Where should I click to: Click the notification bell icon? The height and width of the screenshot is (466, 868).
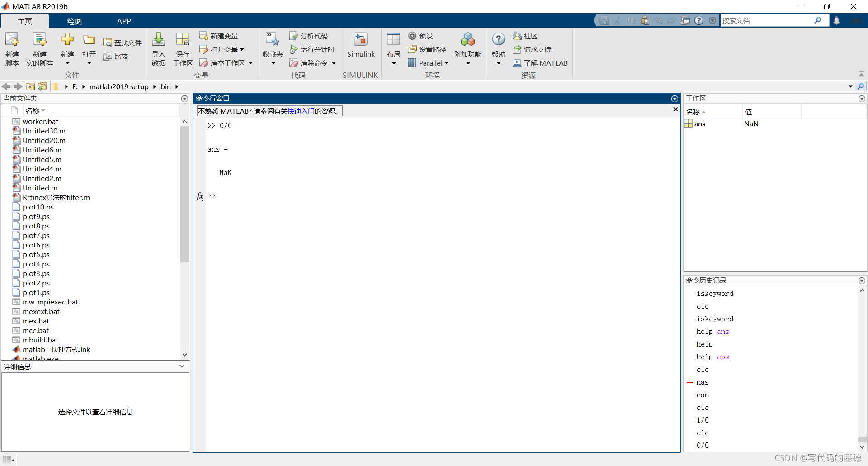pyautogui.click(x=837, y=20)
